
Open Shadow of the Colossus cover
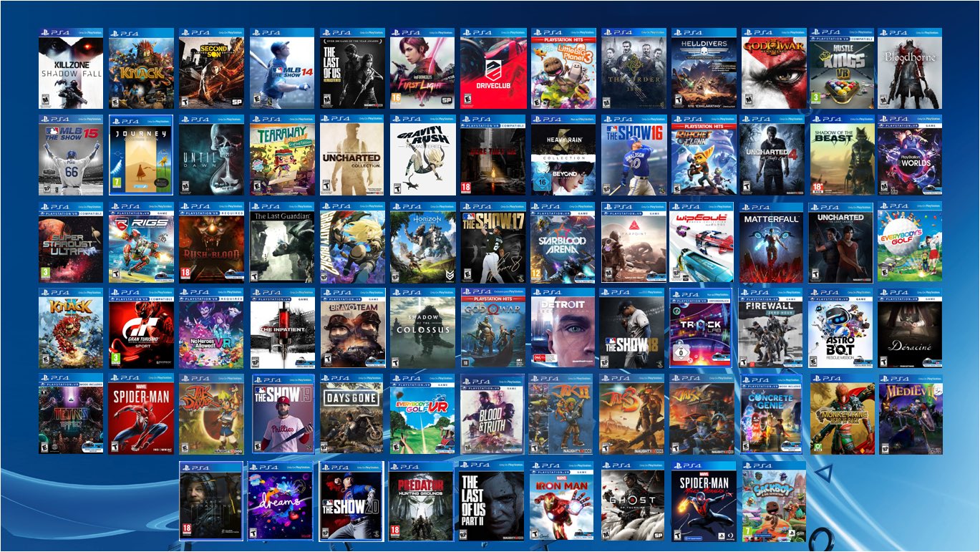pyautogui.click(x=422, y=328)
